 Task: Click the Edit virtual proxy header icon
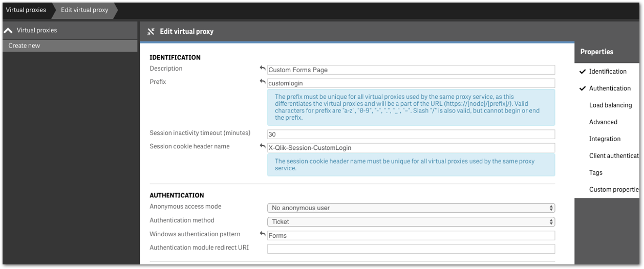click(x=151, y=32)
